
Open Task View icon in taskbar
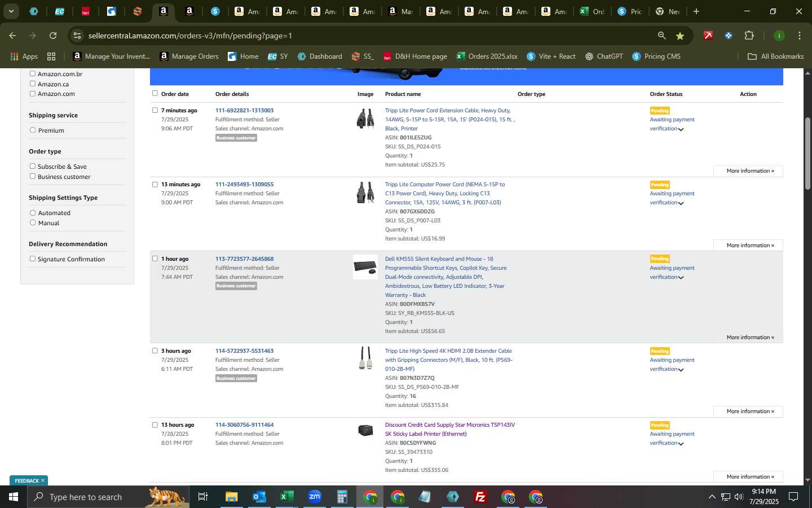[203, 497]
